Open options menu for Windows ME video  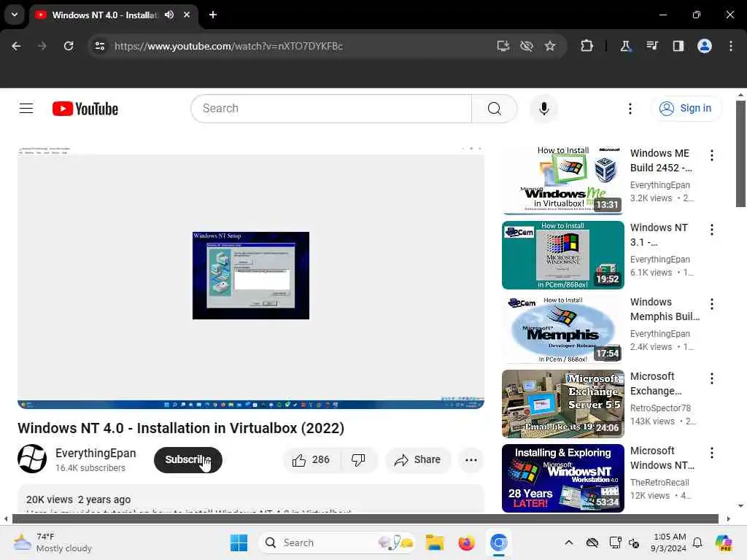click(712, 155)
